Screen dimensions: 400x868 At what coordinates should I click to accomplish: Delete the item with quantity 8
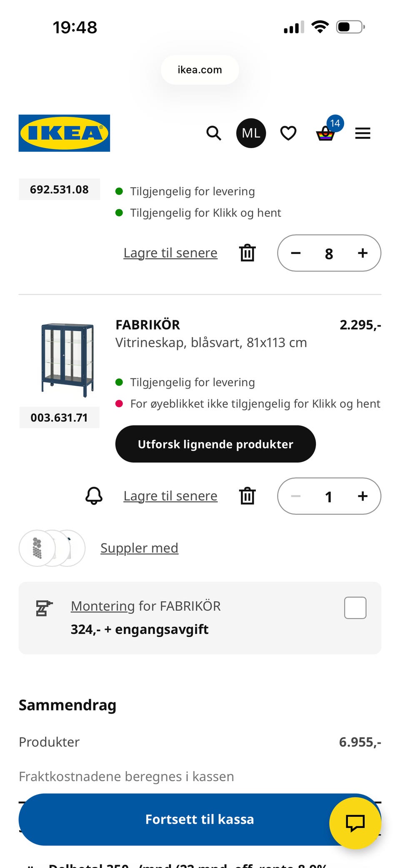[247, 253]
